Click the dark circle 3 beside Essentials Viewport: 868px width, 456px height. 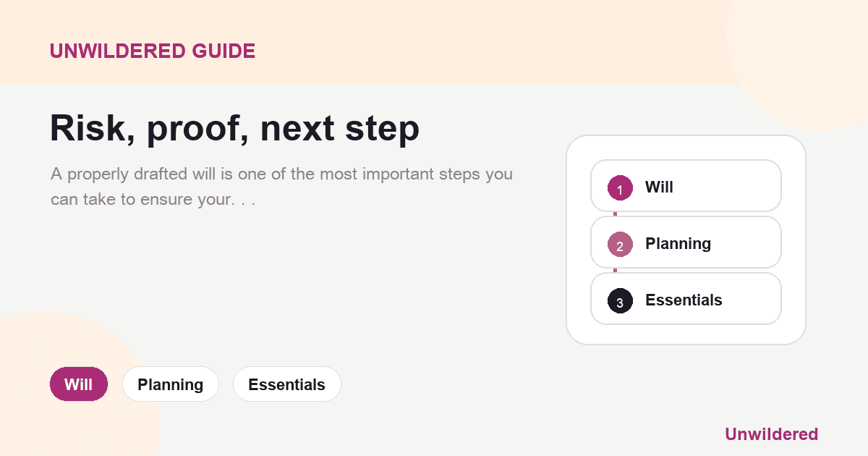click(x=620, y=300)
